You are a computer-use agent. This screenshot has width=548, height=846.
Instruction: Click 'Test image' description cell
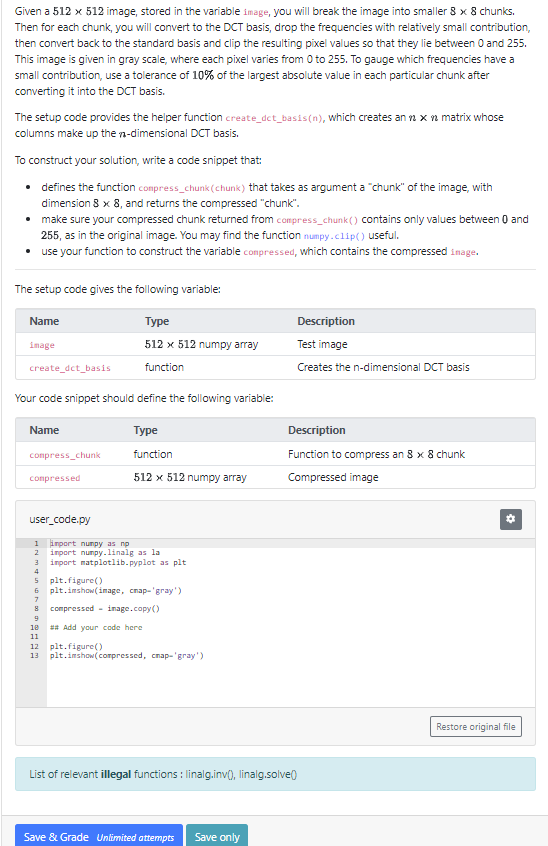322,344
